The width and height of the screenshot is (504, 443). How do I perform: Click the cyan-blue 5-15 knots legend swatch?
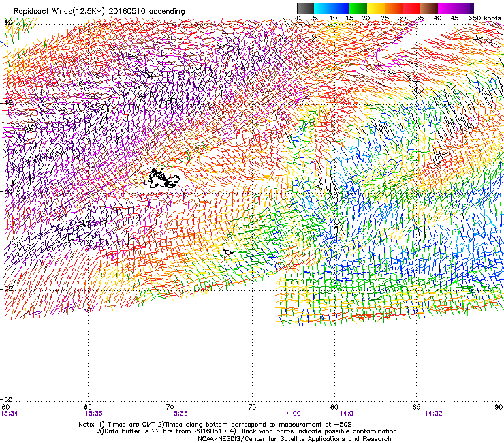332,8
